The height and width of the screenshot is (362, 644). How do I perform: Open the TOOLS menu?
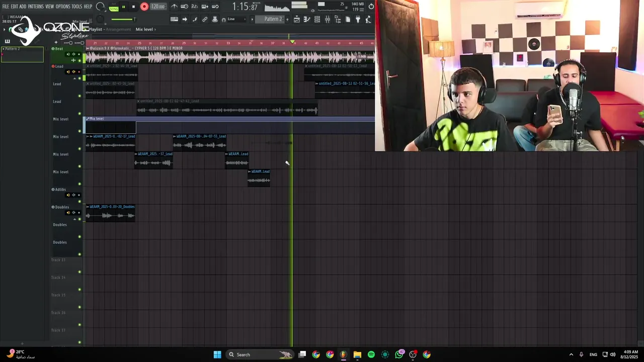pyautogui.click(x=76, y=7)
